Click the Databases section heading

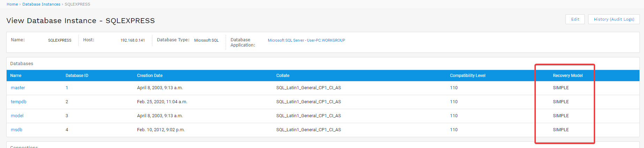point(22,64)
